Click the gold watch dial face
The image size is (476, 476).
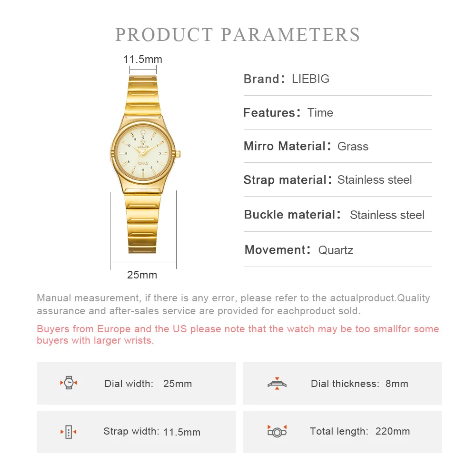[143, 154]
